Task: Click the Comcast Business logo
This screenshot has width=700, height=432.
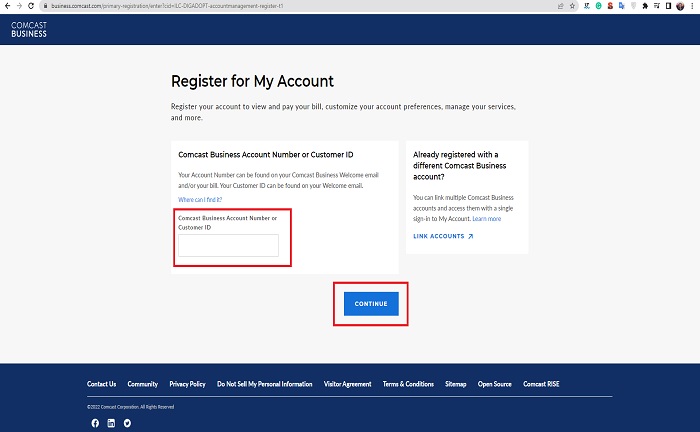Action: [x=29, y=29]
